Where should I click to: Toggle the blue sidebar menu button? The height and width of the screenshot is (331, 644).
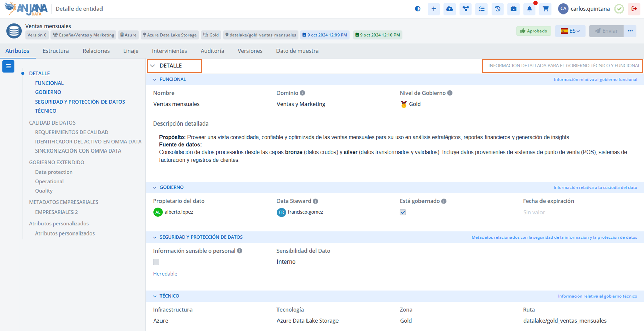(8, 66)
